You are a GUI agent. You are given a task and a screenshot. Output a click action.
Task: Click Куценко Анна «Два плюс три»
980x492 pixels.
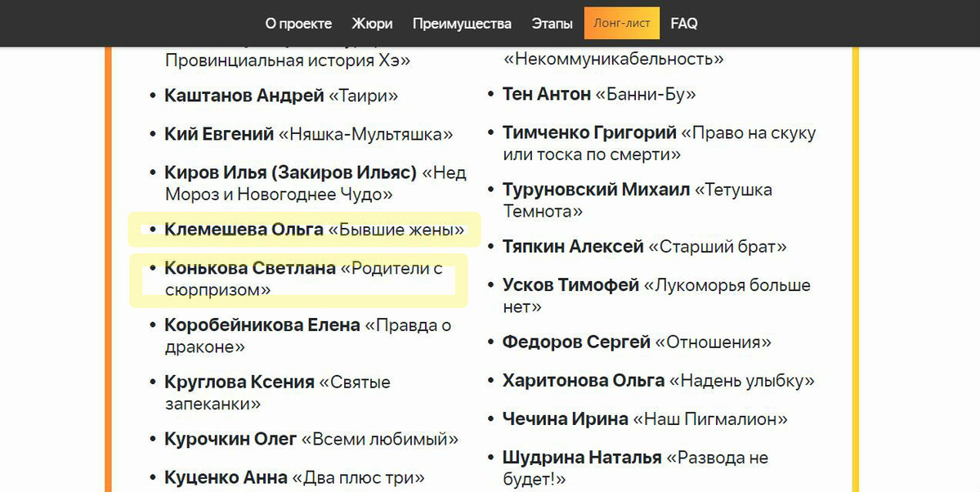[x=294, y=477]
